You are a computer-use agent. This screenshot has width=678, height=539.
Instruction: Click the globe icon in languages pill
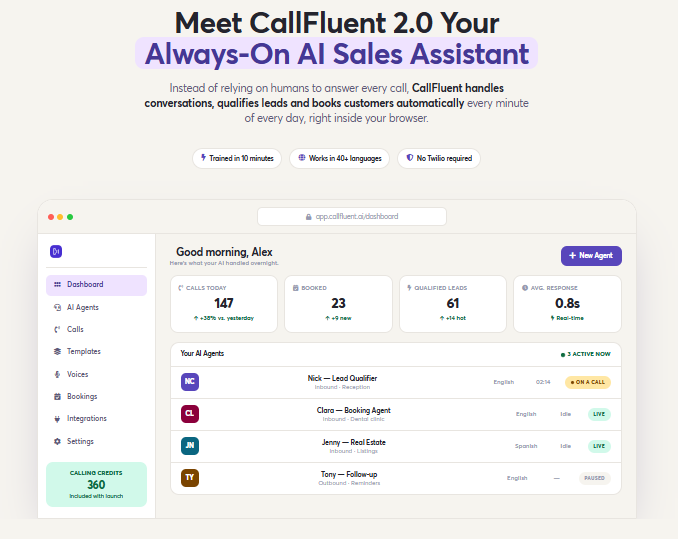pyautogui.click(x=302, y=158)
